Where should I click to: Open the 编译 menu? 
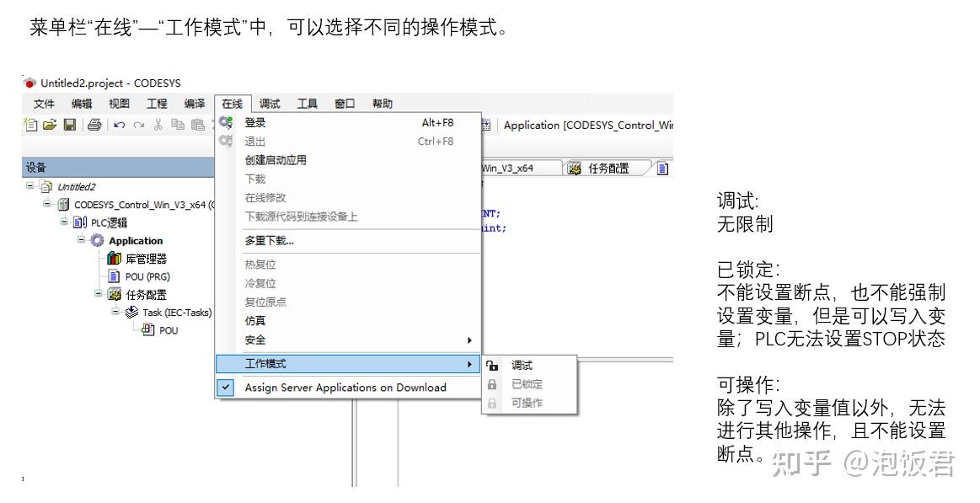click(195, 104)
